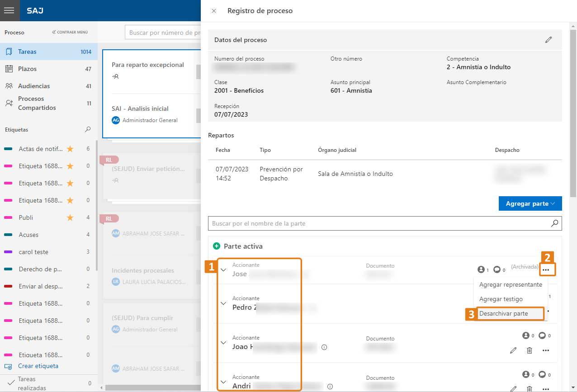The width and height of the screenshot is (577, 392).
Task: Click the Incidentes procesales task
Action: click(x=143, y=270)
